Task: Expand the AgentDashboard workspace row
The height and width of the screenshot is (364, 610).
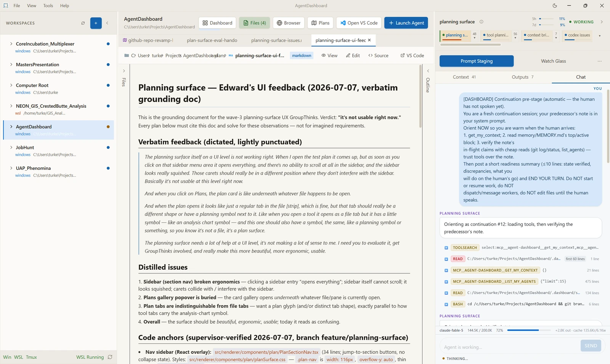Action: [11, 127]
